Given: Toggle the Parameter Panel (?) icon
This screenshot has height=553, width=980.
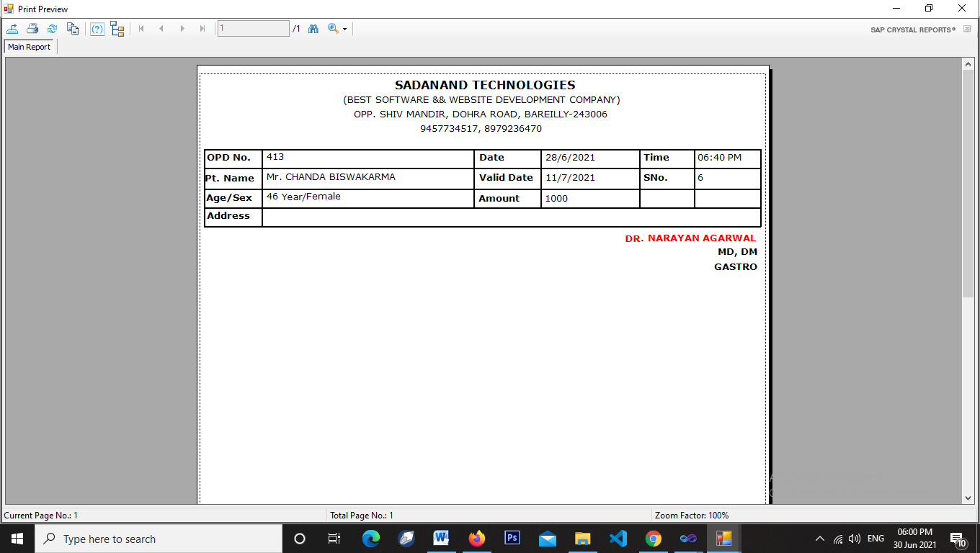Looking at the screenshot, I should point(97,29).
